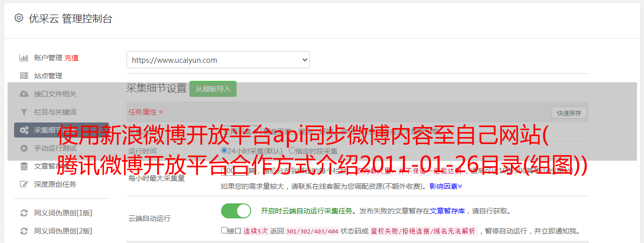
Task: Click the server icon for 站点管理
Action: pyautogui.click(x=24, y=76)
